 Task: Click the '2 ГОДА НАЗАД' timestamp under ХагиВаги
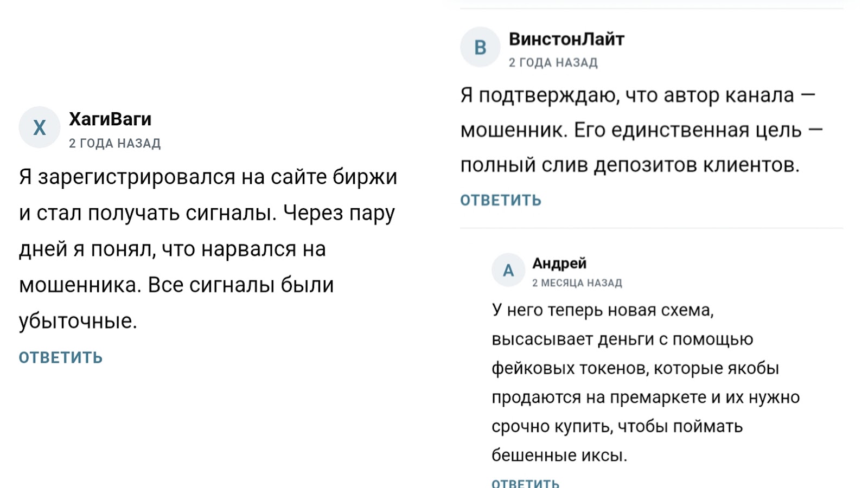pos(114,143)
